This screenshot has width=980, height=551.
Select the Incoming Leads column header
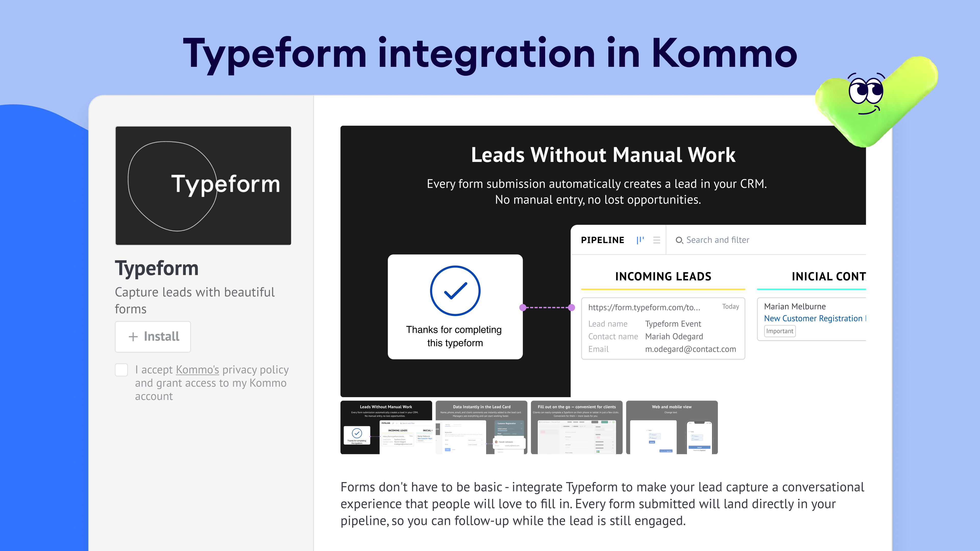tap(663, 277)
